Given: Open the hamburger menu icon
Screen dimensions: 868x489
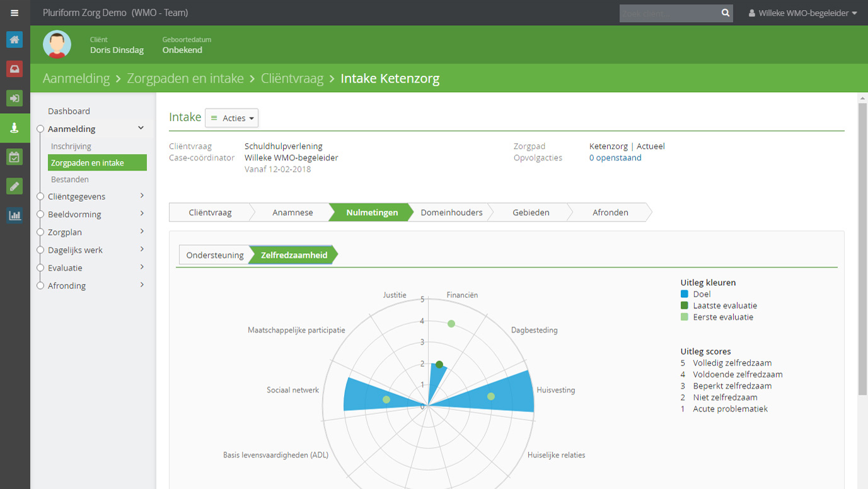Looking at the screenshot, I should [x=14, y=13].
